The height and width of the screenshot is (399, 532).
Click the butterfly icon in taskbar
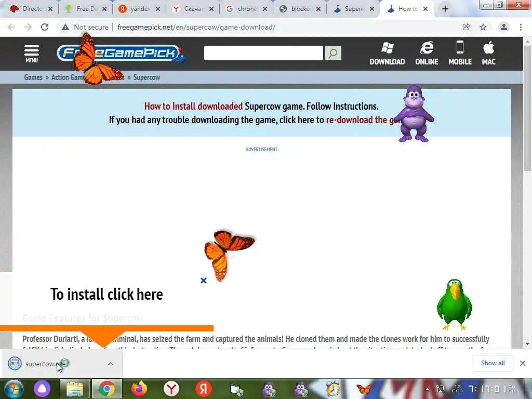tap(364, 389)
